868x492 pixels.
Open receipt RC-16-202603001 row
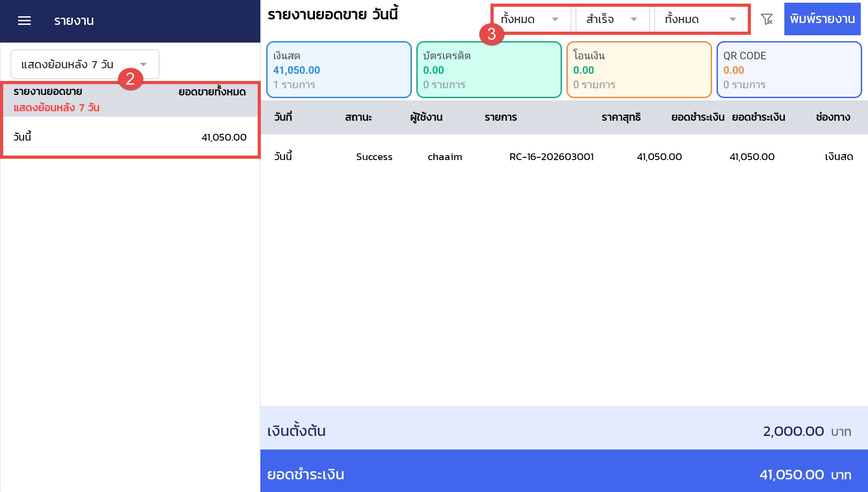(x=551, y=157)
